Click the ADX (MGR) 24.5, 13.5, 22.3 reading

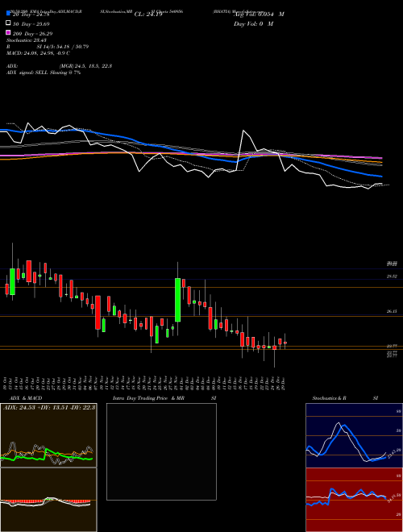click(60, 66)
